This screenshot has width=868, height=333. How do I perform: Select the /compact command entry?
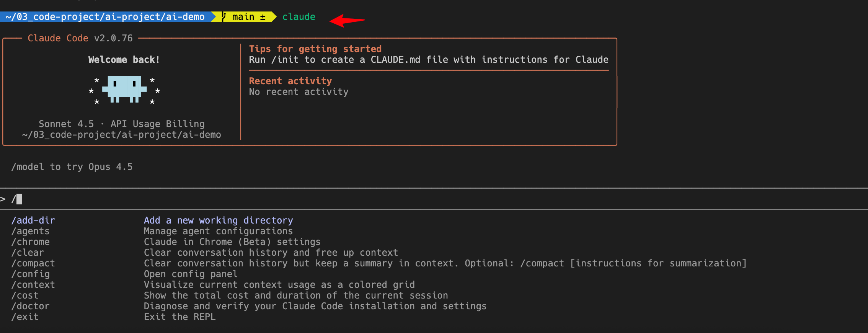[33, 263]
